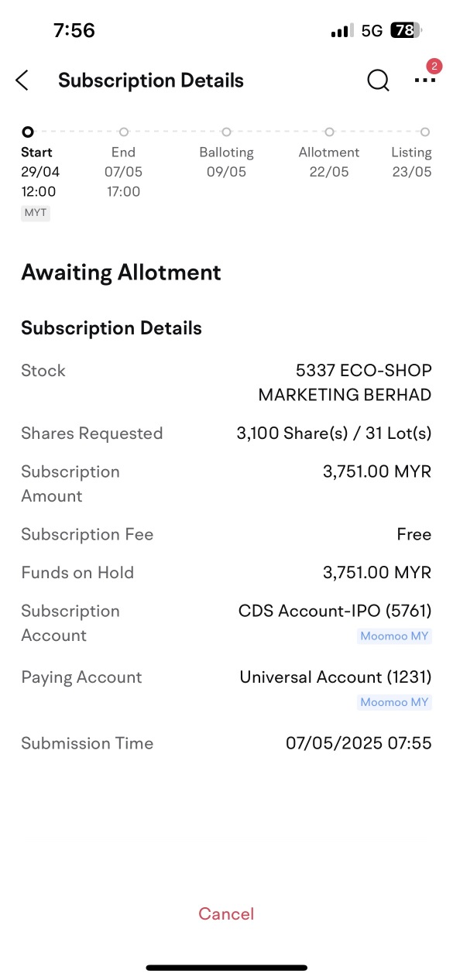Screen dimensions: 453x980
Task: Select the Allotment timeline marker
Action: (x=329, y=132)
